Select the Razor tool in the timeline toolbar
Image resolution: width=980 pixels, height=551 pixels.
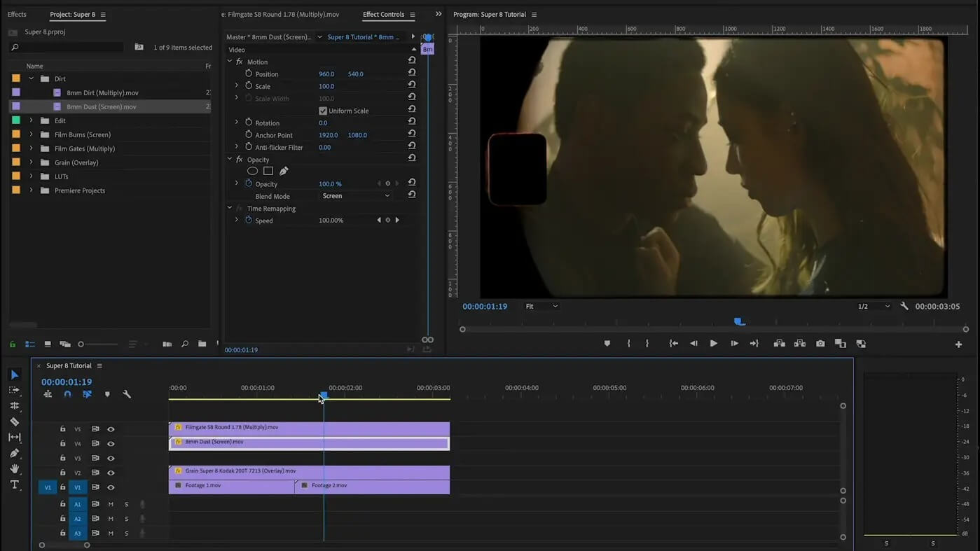point(14,421)
